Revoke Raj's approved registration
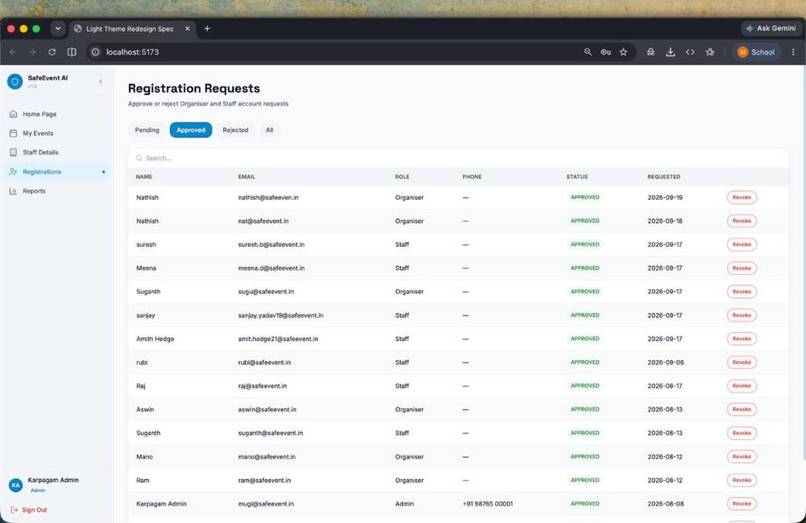The image size is (806, 523). point(742,386)
